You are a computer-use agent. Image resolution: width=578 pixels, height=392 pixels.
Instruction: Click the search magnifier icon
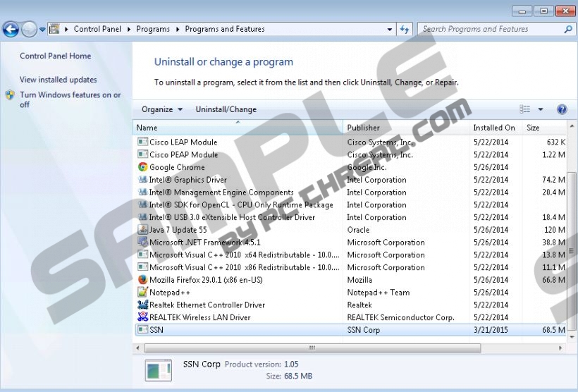[x=568, y=30]
